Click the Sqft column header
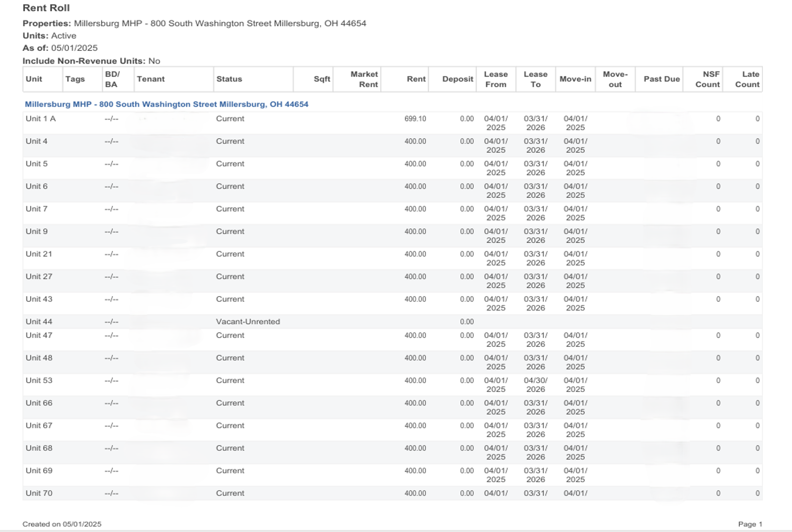 (x=322, y=79)
